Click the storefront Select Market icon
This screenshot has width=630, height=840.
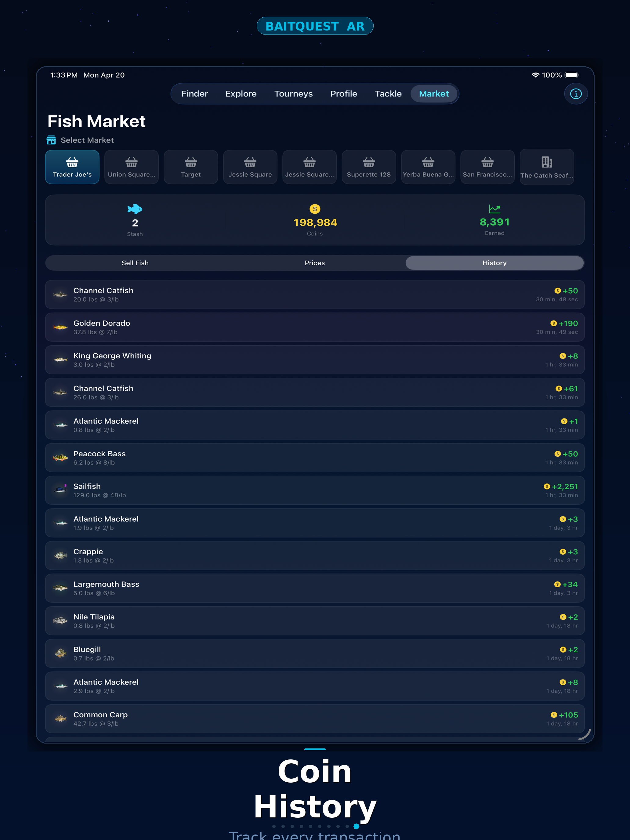pos(51,140)
